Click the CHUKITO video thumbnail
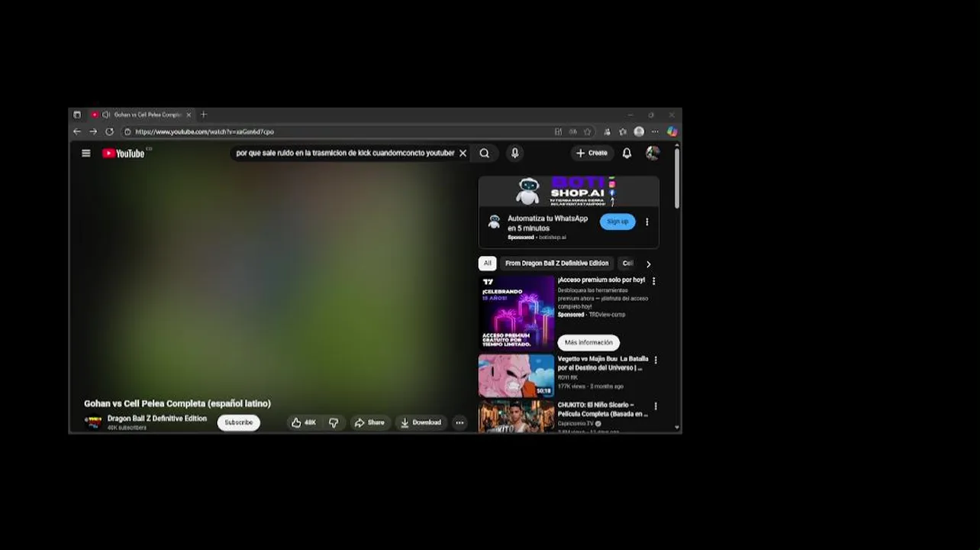The height and width of the screenshot is (550, 980). click(517, 416)
